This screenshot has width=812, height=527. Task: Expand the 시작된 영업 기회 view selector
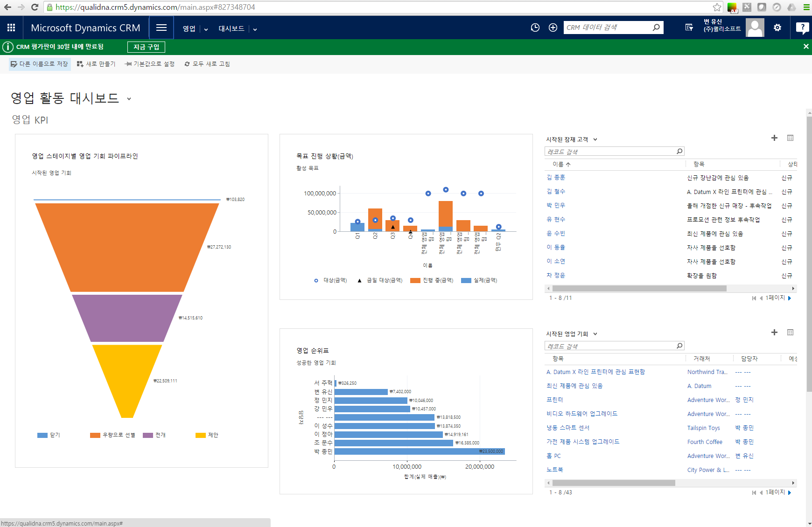pyautogui.click(x=595, y=334)
